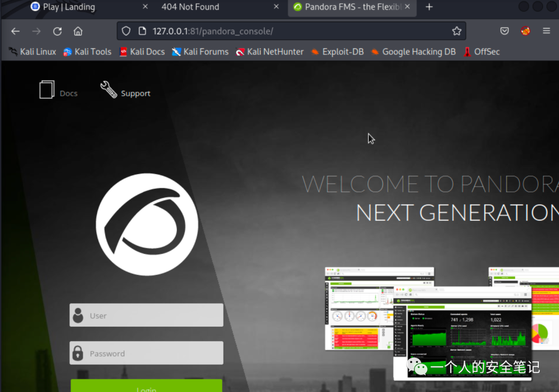Viewport: 559px width, 392px height.
Task: Reload the current page
Action: pos(57,32)
